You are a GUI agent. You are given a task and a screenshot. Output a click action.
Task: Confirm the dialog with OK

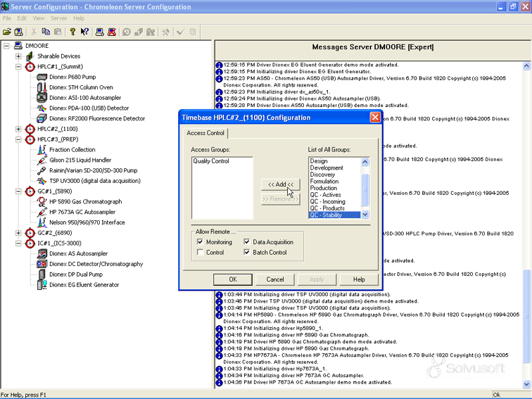(233, 279)
